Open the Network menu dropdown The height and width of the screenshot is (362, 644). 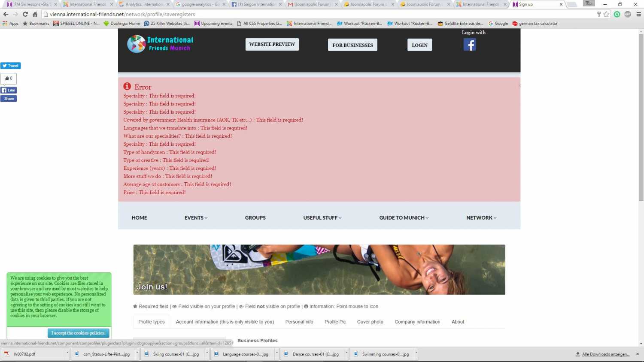pyautogui.click(x=481, y=218)
